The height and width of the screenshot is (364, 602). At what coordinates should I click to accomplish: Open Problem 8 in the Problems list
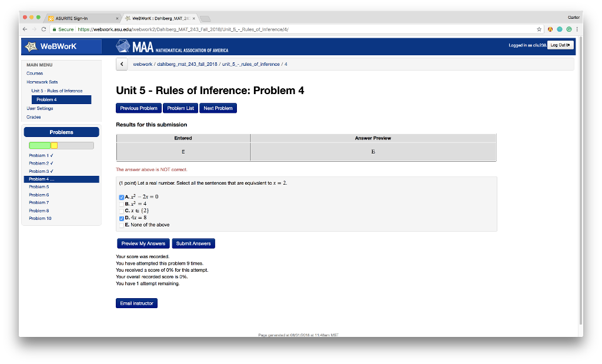[x=39, y=211]
